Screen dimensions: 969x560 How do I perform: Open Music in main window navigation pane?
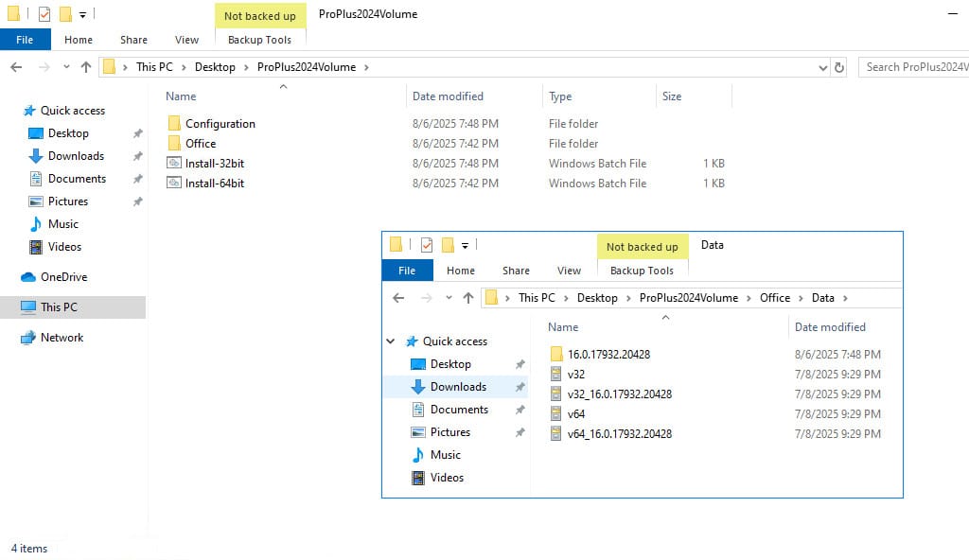click(63, 224)
